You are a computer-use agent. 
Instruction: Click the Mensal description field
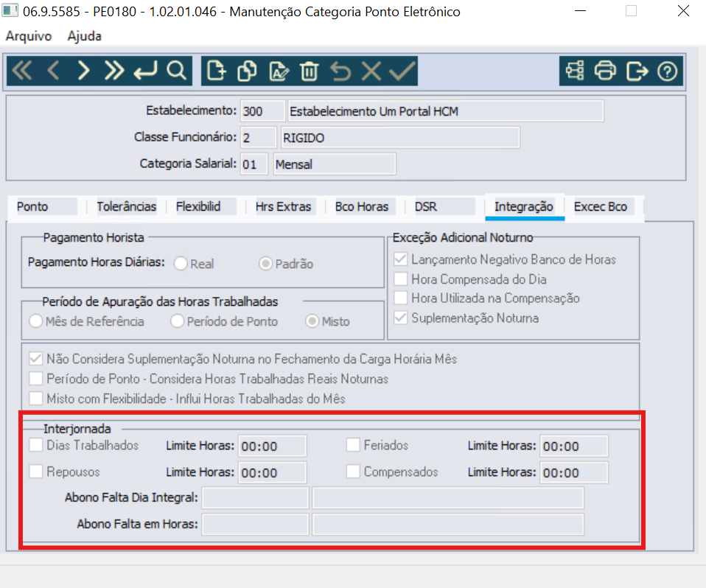[x=335, y=164]
